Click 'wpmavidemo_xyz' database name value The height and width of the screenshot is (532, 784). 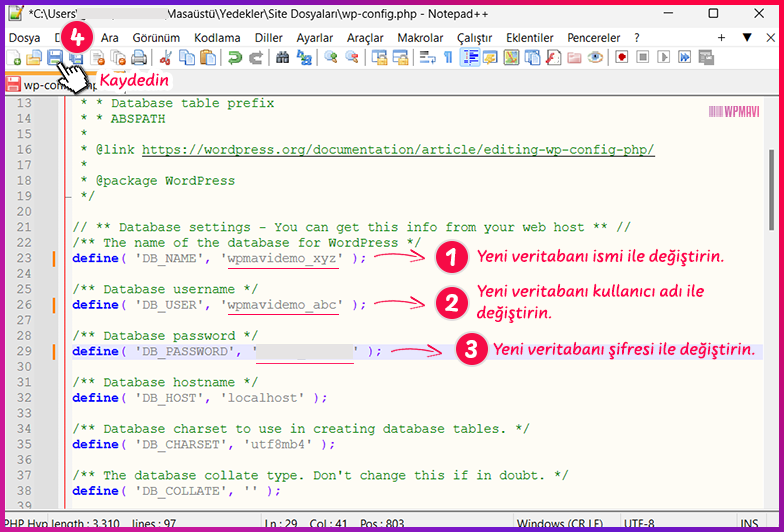[x=282, y=258]
